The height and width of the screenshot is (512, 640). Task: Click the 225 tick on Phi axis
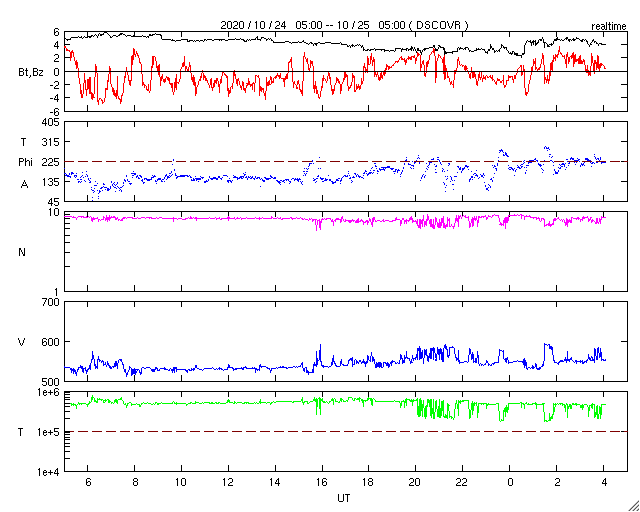click(51, 162)
